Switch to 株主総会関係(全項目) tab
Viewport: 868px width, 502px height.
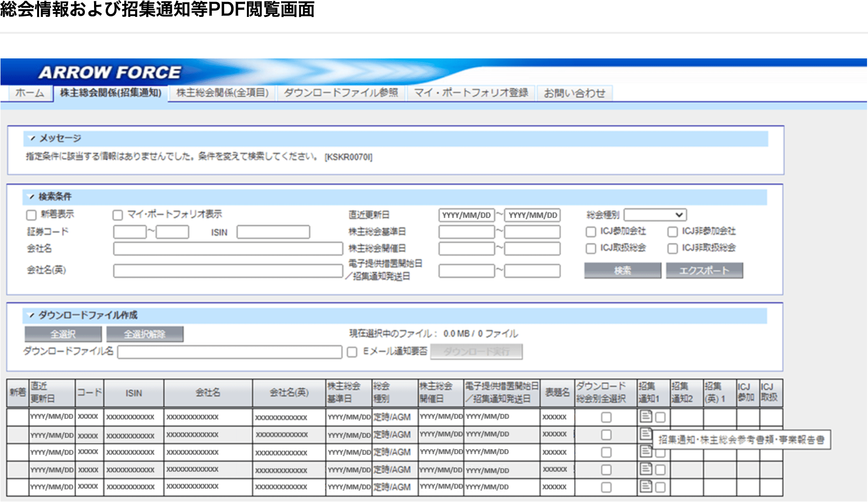tap(222, 93)
